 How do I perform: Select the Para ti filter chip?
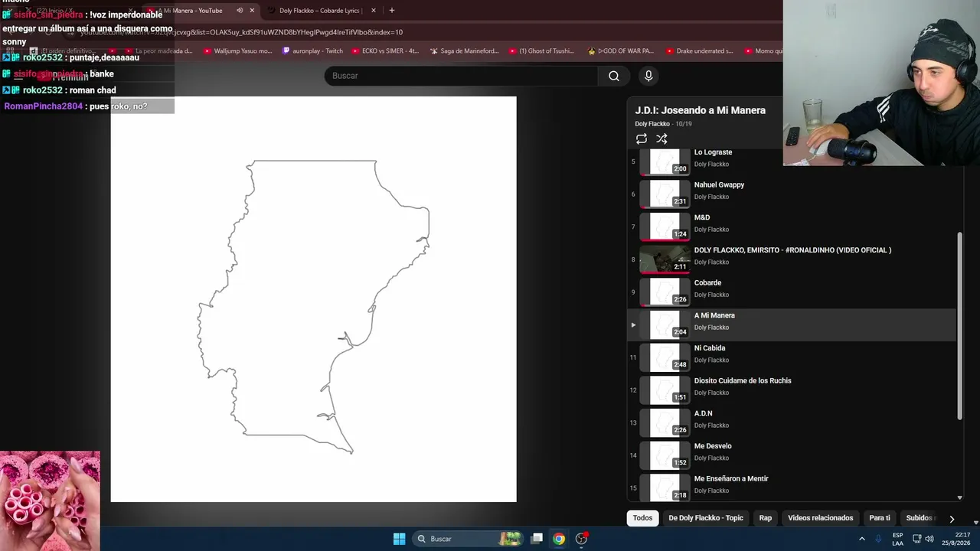tap(880, 518)
